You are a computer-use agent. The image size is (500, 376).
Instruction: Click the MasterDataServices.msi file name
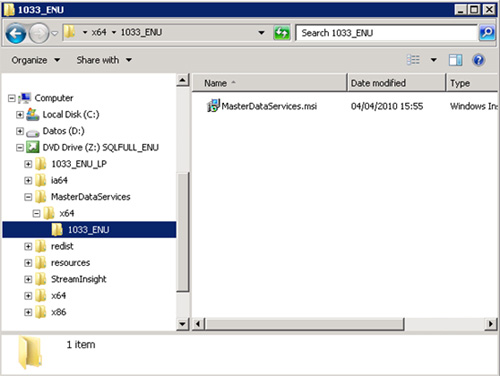[269, 106]
